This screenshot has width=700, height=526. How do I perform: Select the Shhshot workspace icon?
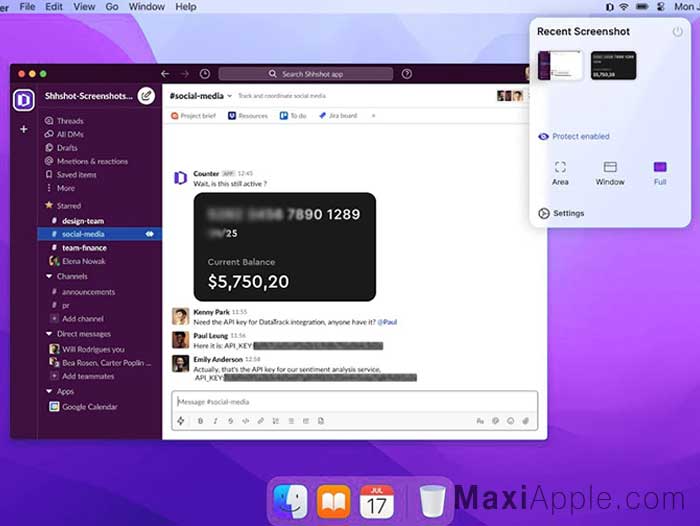[x=24, y=100]
